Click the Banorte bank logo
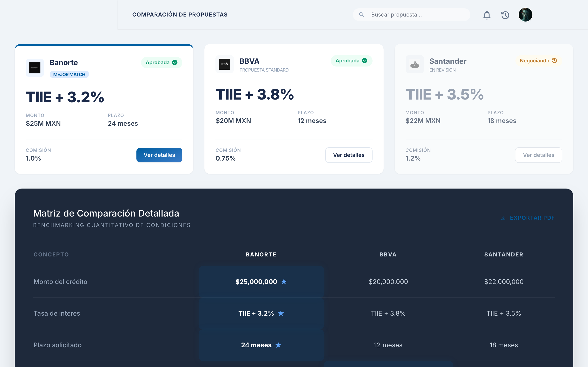This screenshot has width=588, height=367. pyautogui.click(x=35, y=68)
